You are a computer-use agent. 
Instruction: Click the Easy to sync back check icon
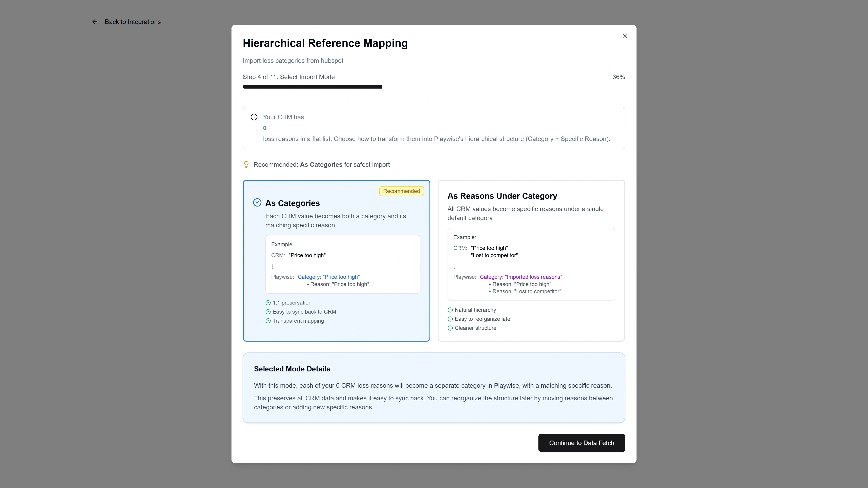pyautogui.click(x=268, y=312)
